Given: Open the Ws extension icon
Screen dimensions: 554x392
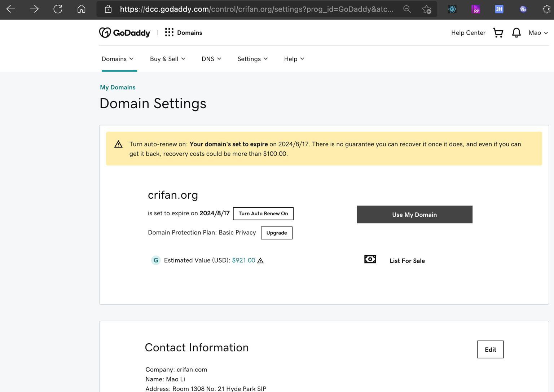Looking at the screenshot, I should coord(523,9).
